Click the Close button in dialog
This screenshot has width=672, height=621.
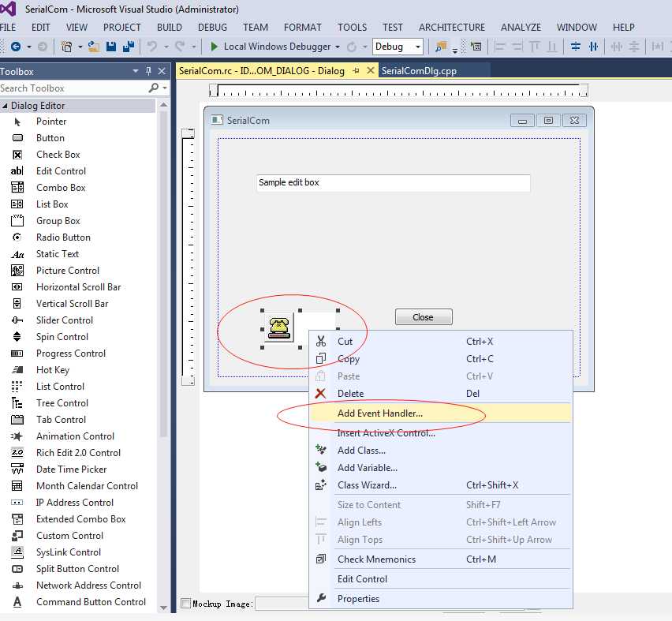point(424,317)
